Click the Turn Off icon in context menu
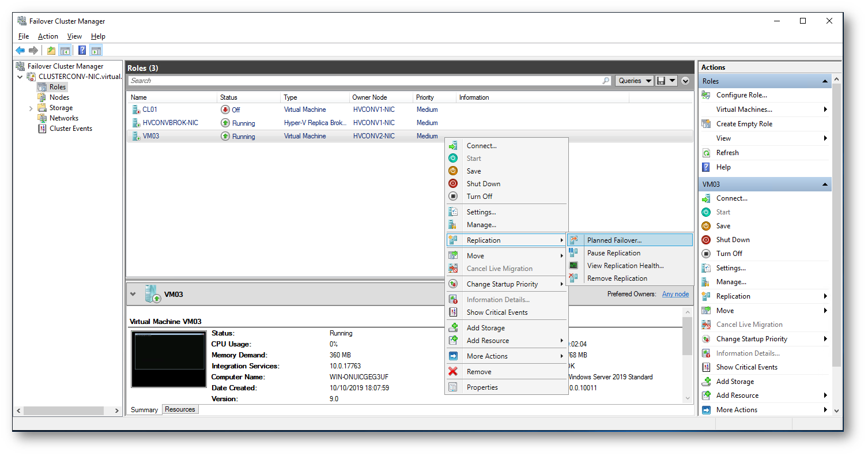Viewport: 868px width, 456px height. pos(453,197)
